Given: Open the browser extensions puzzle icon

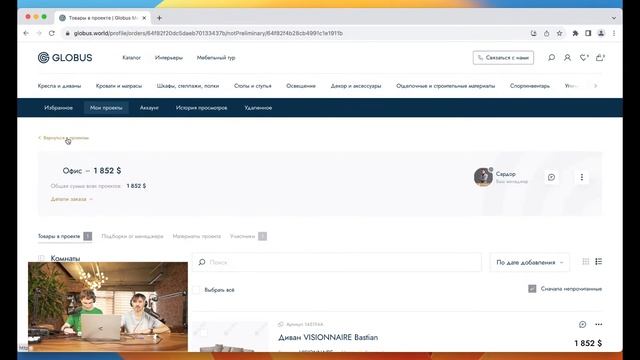Looking at the screenshot, I should (575, 33).
